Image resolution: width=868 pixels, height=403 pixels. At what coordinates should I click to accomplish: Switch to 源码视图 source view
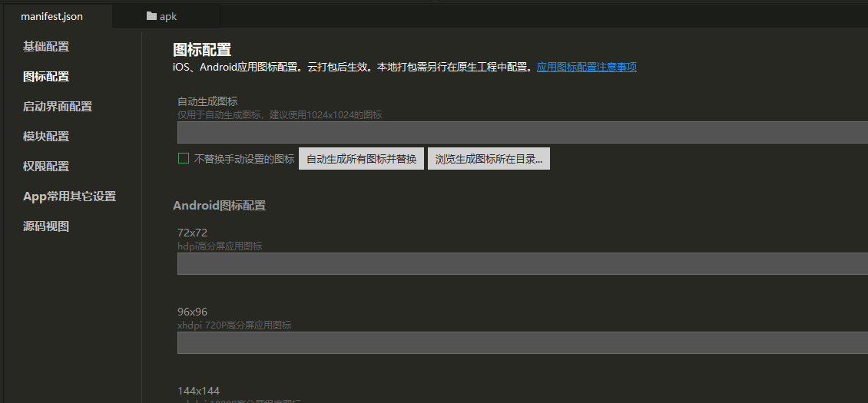pos(46,226)
